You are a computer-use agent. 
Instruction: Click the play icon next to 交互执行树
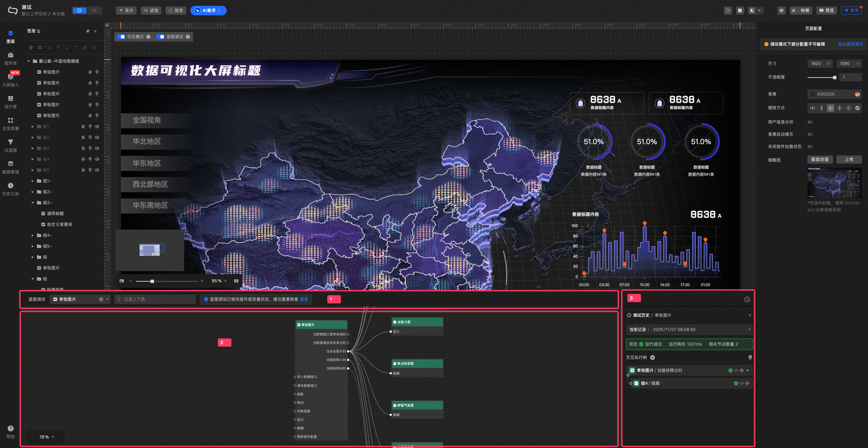pos(653,358)
